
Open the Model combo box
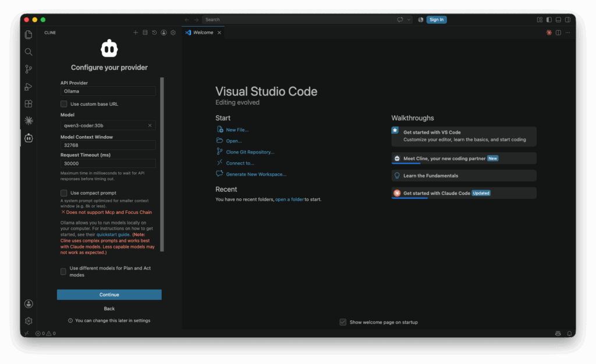point(108,125)
